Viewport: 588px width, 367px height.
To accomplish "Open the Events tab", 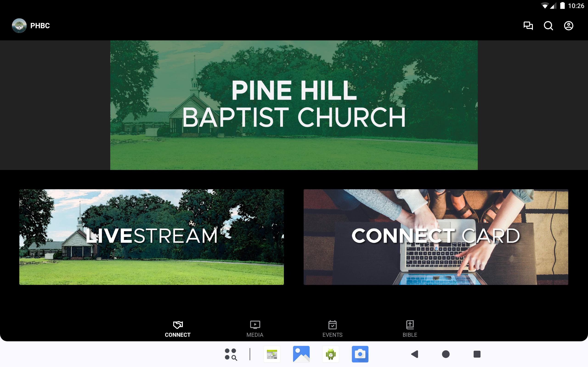I will (x=332, y=329).
